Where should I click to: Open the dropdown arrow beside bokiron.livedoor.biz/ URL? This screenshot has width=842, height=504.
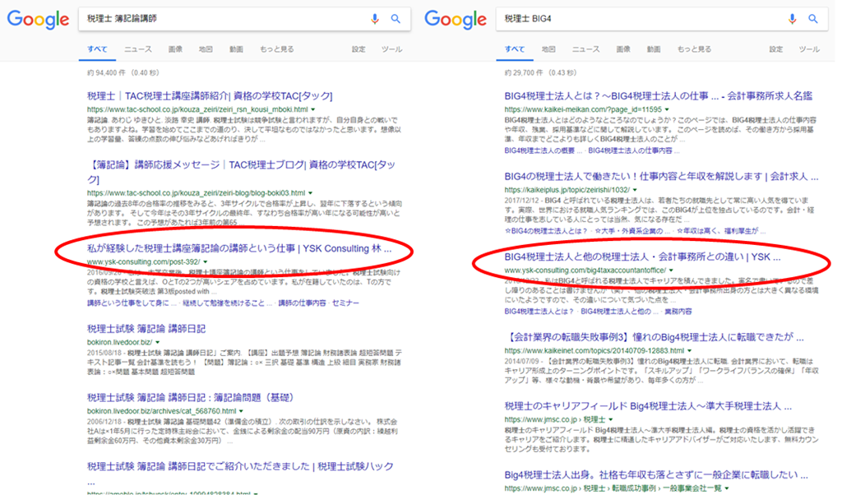(157, 343)
